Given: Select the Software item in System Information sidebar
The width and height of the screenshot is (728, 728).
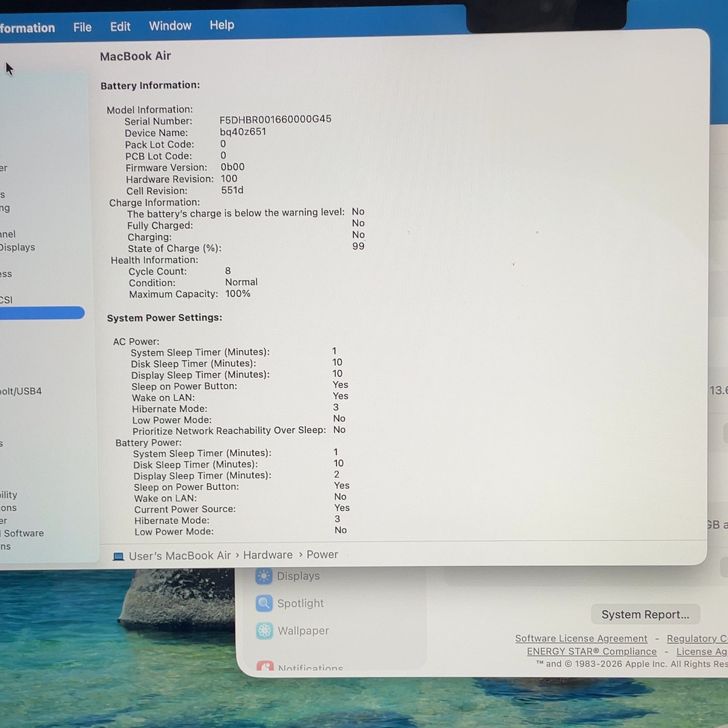Looking at the screenshot, I should pos(23,533).
